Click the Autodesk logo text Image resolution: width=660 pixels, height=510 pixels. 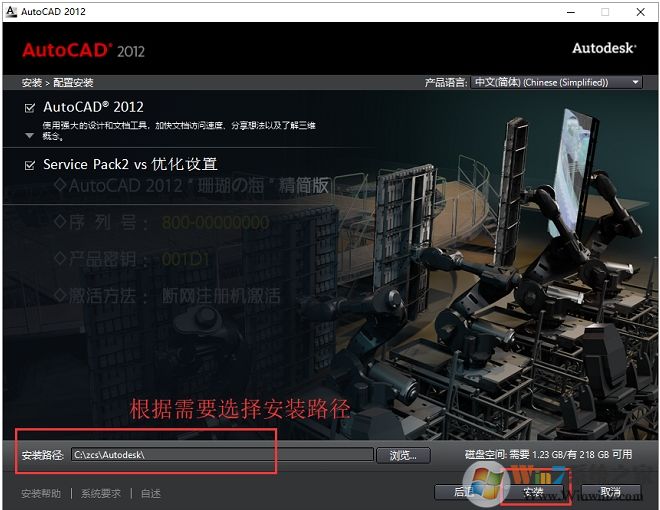click(604, 48)
